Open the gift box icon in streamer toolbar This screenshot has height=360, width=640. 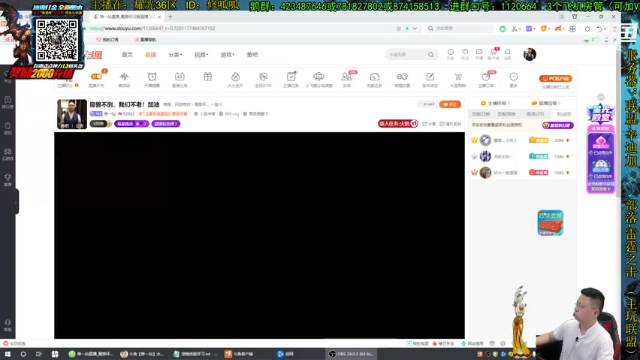(208, 77)
